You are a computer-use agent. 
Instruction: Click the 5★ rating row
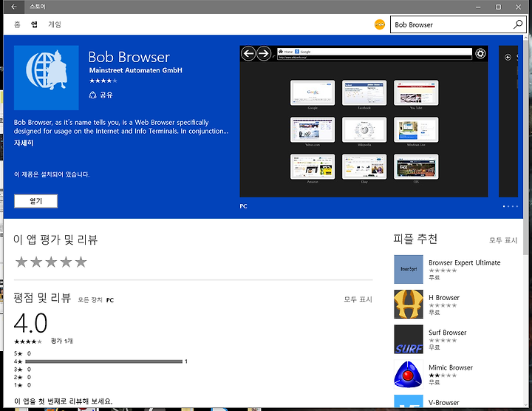(x=22, y=353)
